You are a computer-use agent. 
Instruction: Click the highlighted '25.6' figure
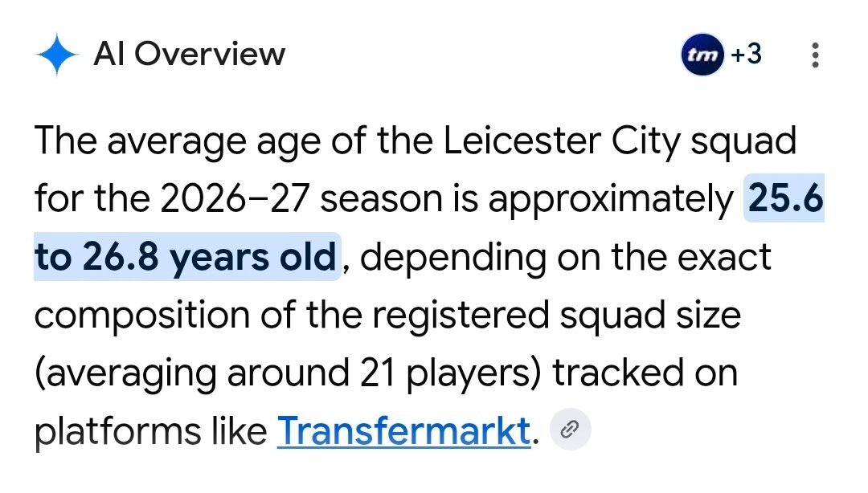coord(785,198)
